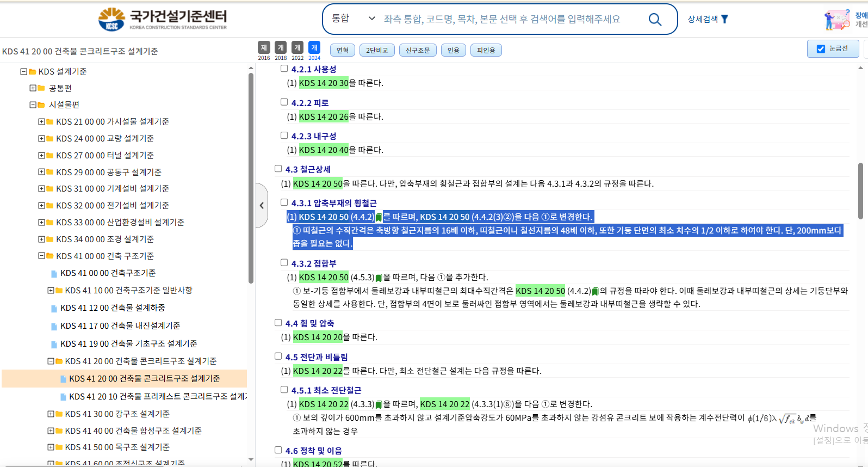Check the box for 4.3.1 압축부재의 횡철근
868x467 pixels.
tap(284, 202)
